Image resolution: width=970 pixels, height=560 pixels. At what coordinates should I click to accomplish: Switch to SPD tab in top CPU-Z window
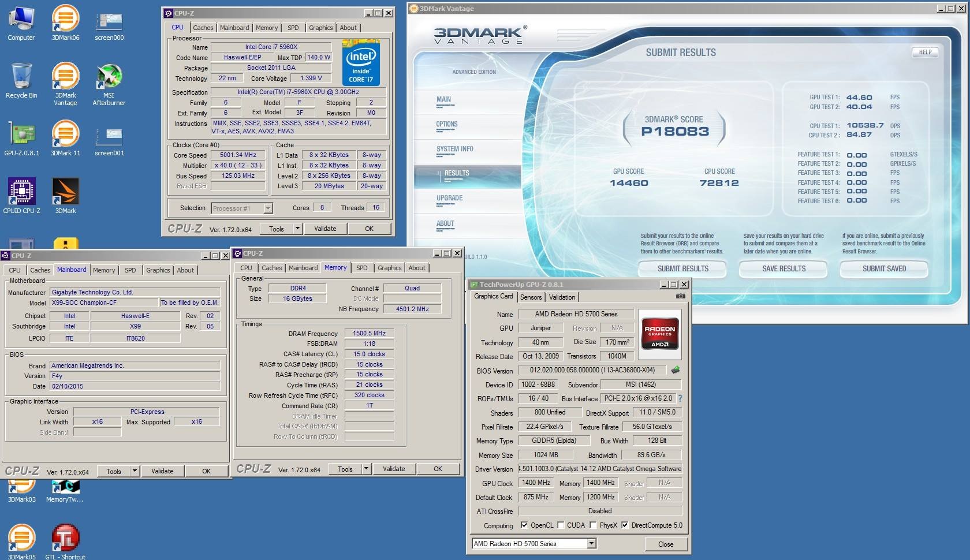[293, 28]
